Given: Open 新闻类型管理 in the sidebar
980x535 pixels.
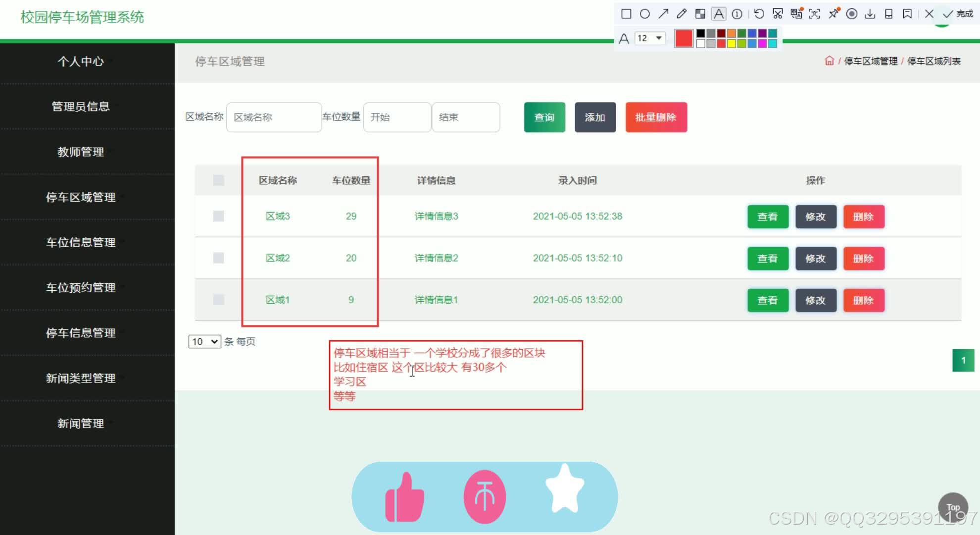Looking at the screenshot, I should pos(81,378).
